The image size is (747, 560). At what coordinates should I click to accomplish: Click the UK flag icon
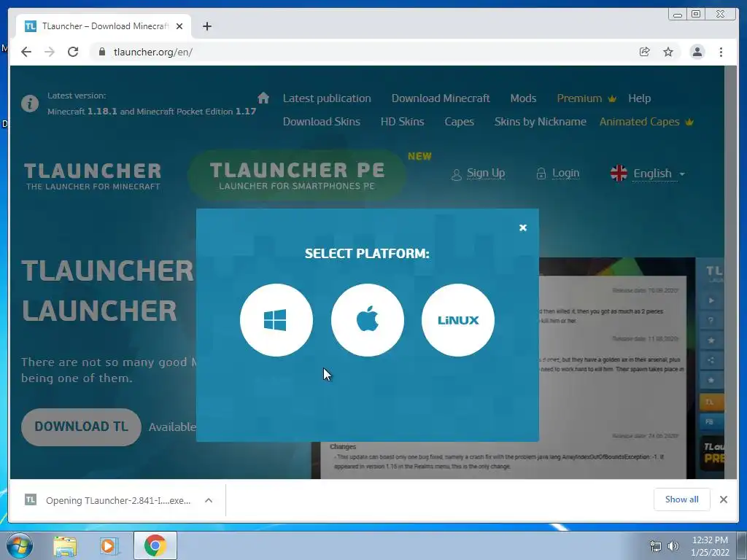619,174
